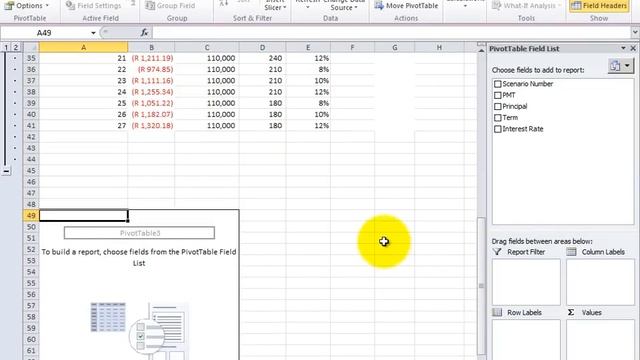This screenshot has width=640, height=360.
Task: Select cell with (R 1,211.19)
Action: 151,58
